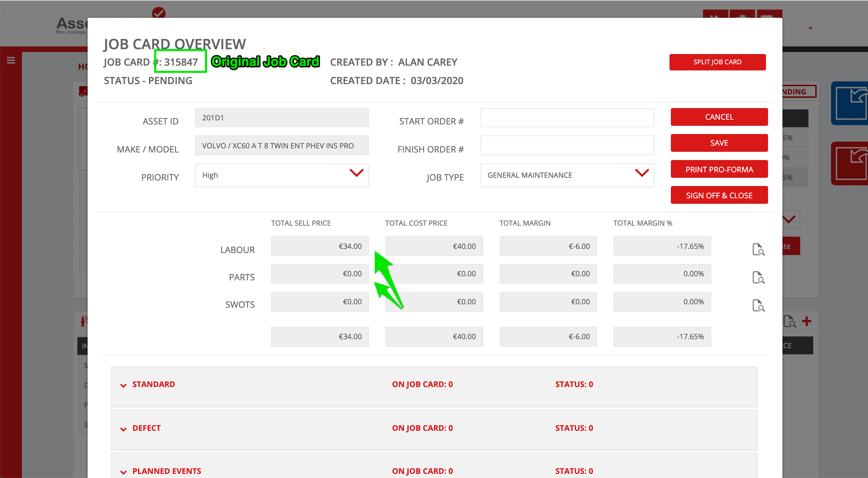
Task: Click the ALAN CAREY creator name
Action: pos(427,62)
